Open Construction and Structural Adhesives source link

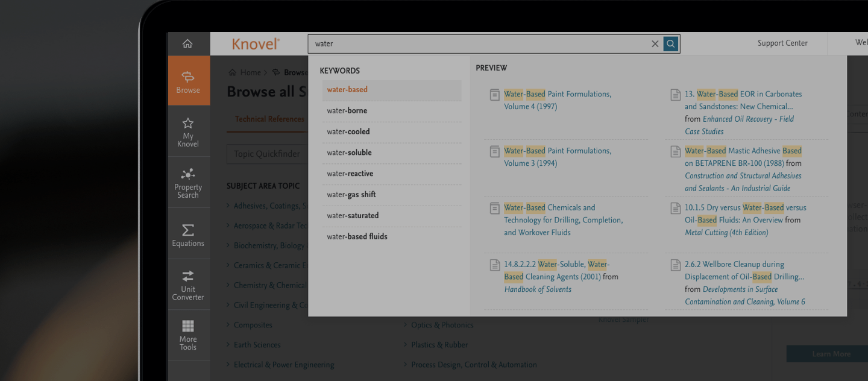coord(743,182)
